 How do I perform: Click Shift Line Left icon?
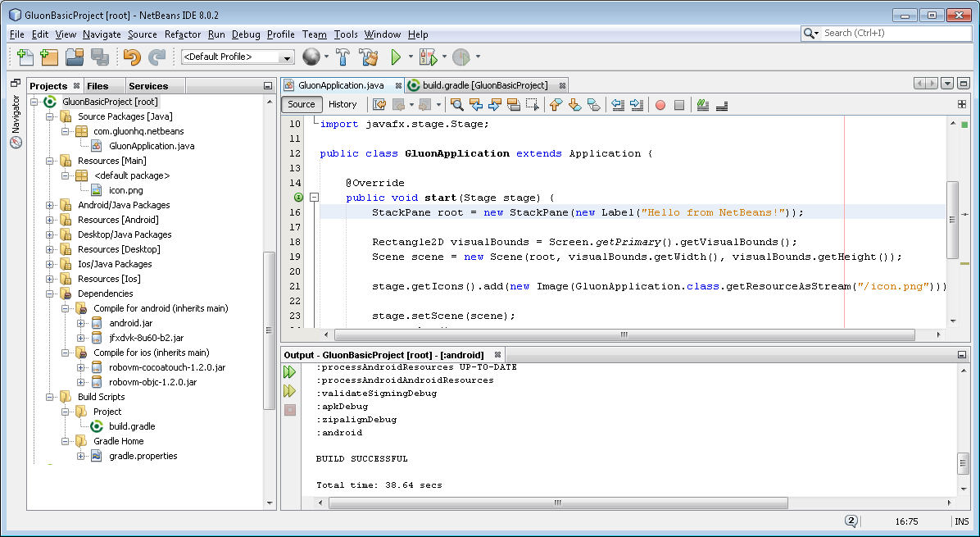[x=618, y=105]
